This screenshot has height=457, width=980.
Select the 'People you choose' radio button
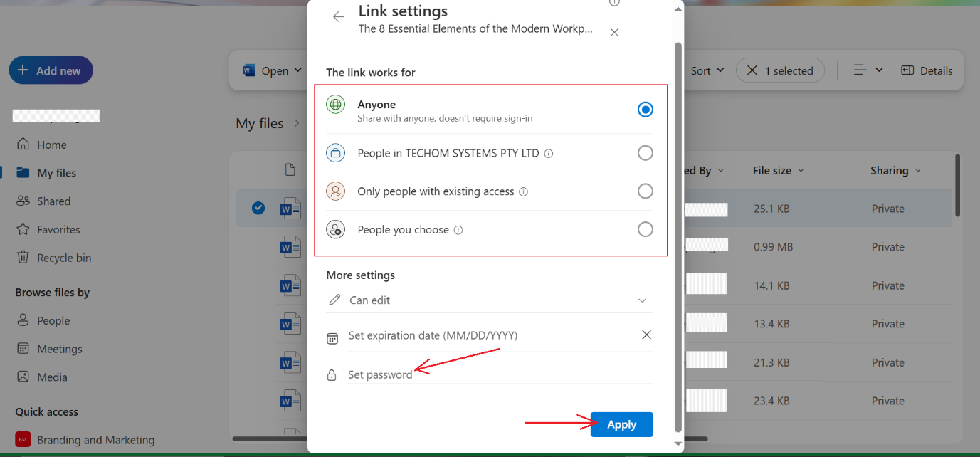tap(645, 229)
